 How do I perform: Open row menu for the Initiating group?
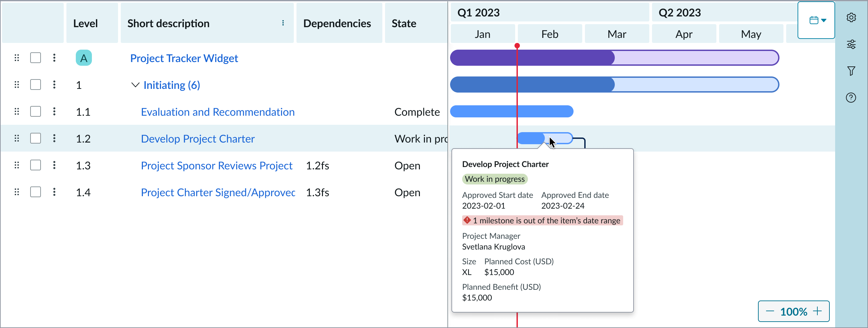point(54,85)
